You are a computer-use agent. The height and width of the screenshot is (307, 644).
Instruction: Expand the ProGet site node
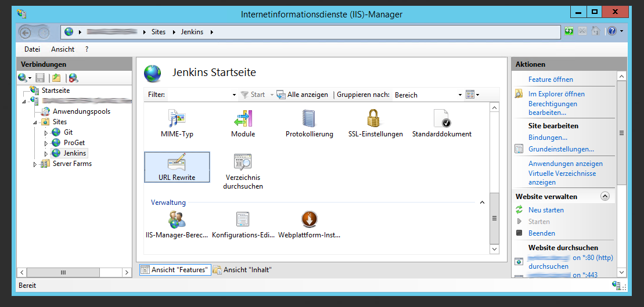[46, 143]
